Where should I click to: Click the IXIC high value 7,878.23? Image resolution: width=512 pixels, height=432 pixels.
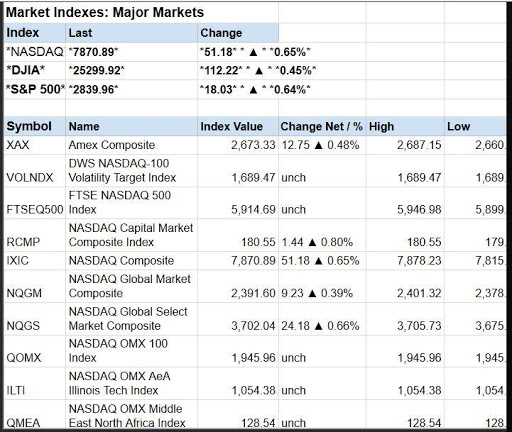click(405, 260)
